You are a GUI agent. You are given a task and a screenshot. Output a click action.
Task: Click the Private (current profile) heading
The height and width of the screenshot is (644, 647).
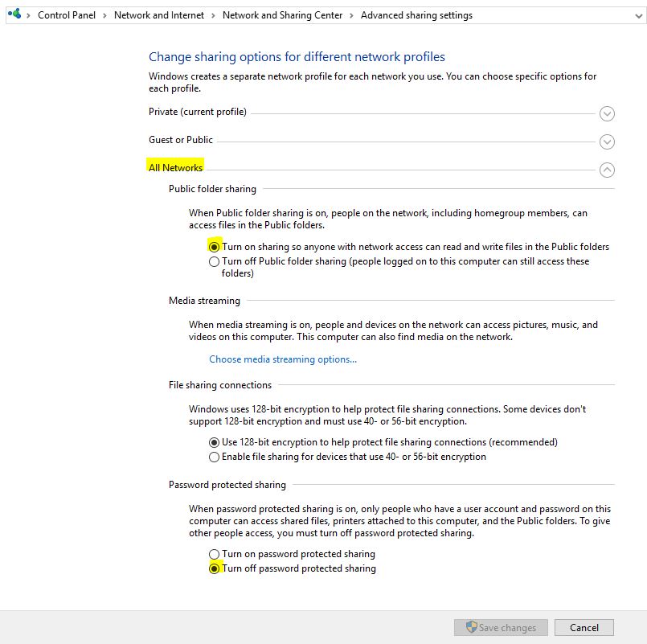coord(197,112)
